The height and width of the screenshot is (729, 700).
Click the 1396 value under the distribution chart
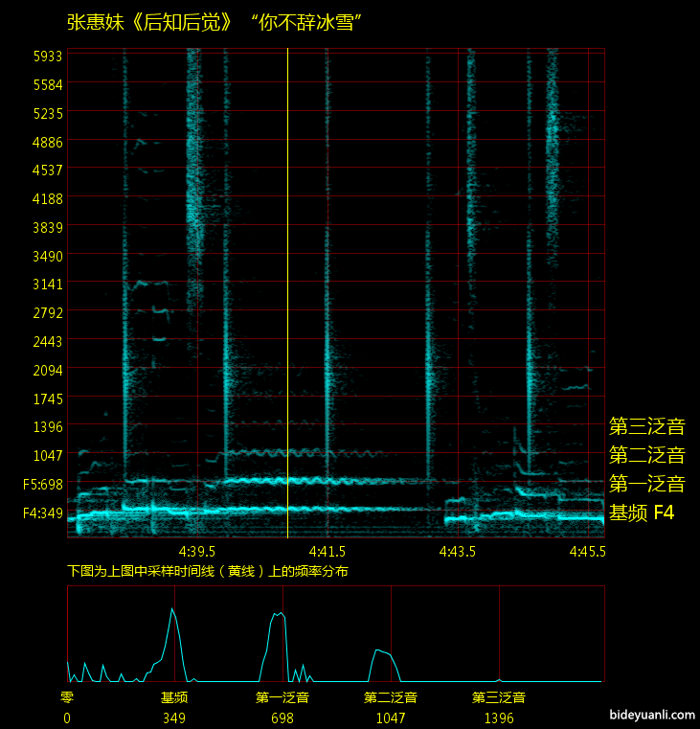[x=498, y=718]
